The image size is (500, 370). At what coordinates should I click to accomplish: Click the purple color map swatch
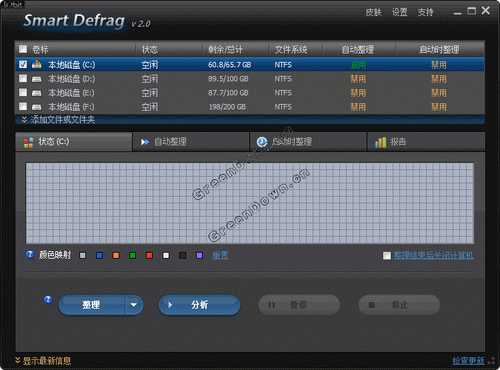[199, 256]
